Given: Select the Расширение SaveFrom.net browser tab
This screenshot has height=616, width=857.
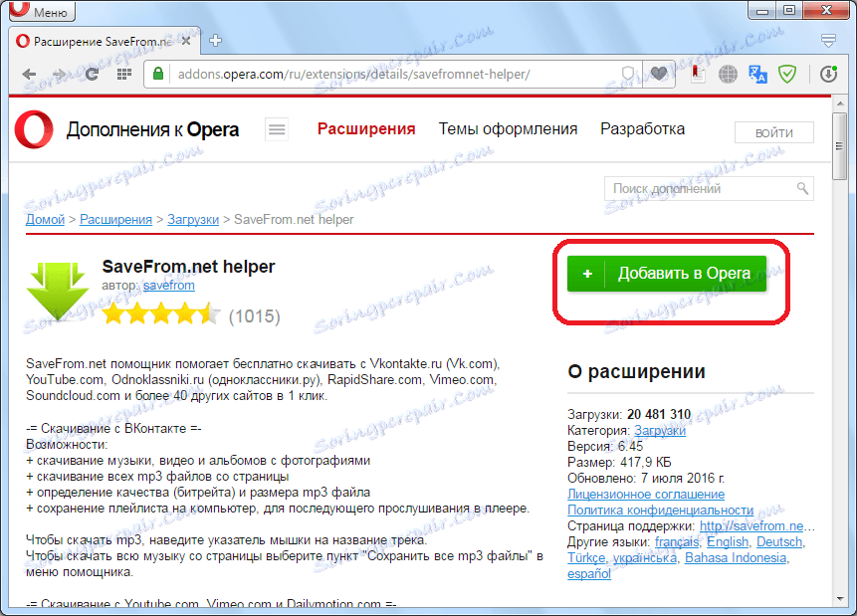Looking at the screenshot, I should [x=105, y=41].
